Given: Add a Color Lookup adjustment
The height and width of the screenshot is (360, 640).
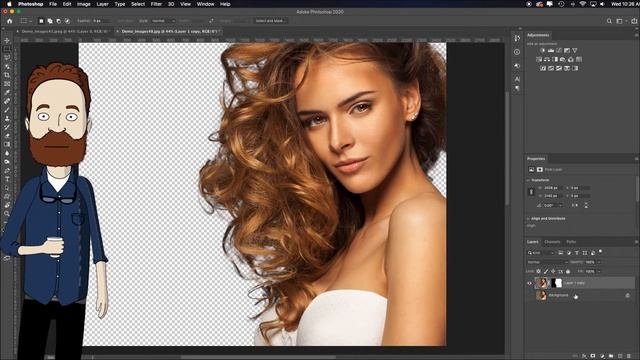Looking at the screenshot, I should pos(579,60).
